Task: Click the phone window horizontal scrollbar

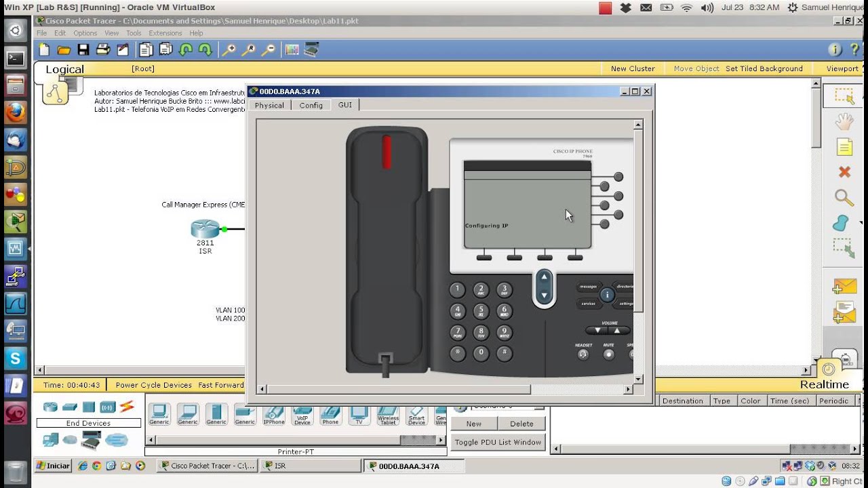Action: pyautogui.click(x=399, y=390)
